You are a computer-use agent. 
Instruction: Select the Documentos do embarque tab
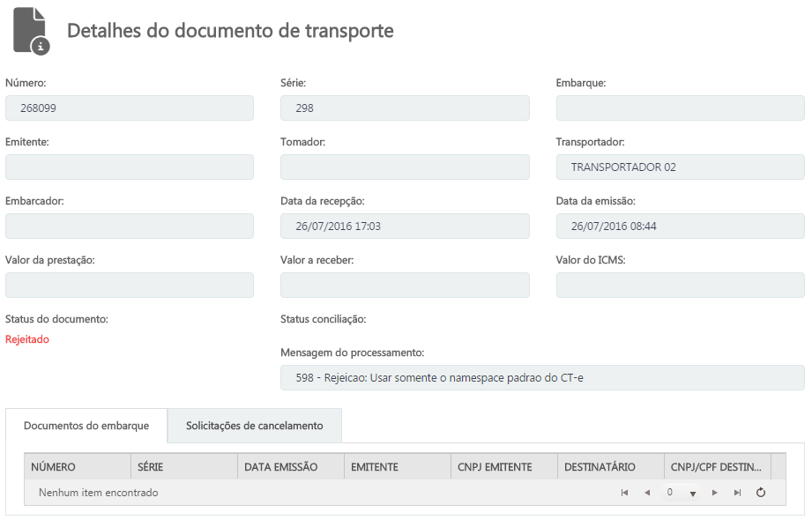[x=86, y=426]
